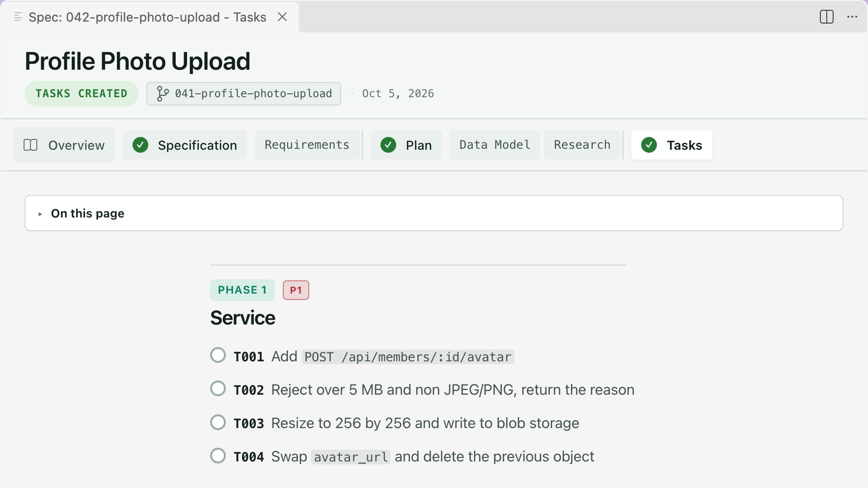Click the text "Reject over 5 MB and non JPEG/PNG"
868x488 pixels.
(x=392, y=390)
